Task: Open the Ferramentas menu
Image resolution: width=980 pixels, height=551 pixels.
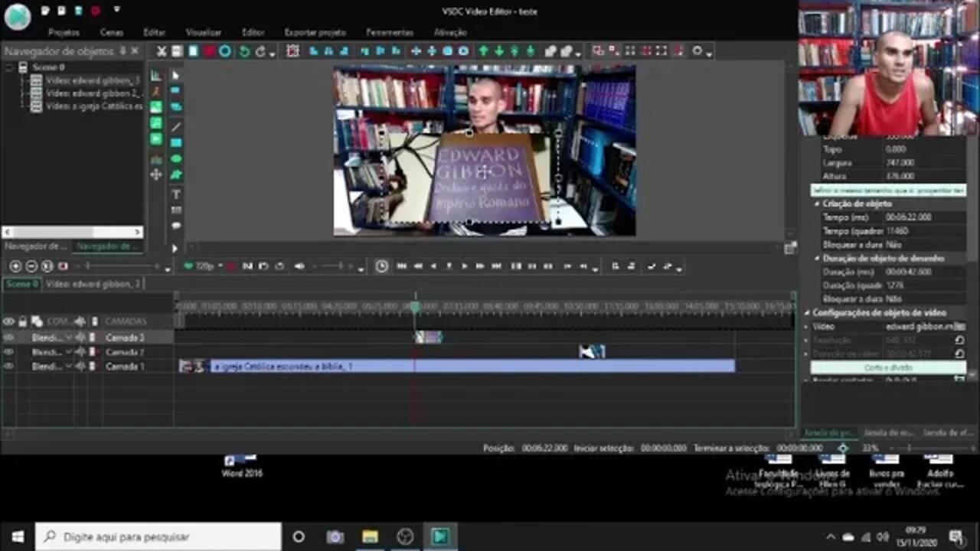Action: click(x=390, y=33)
